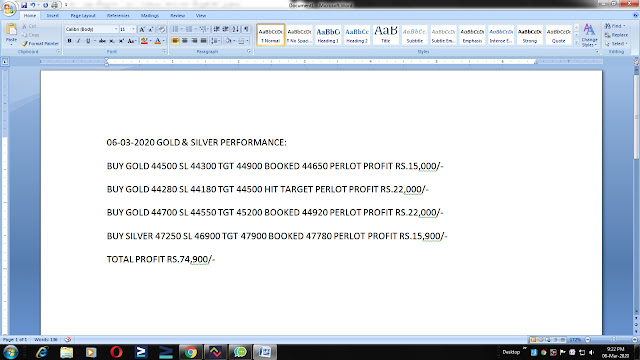Viewport: 640px width, 360px height.
Task: Open the font name dropdown
Action: point(116,29)
